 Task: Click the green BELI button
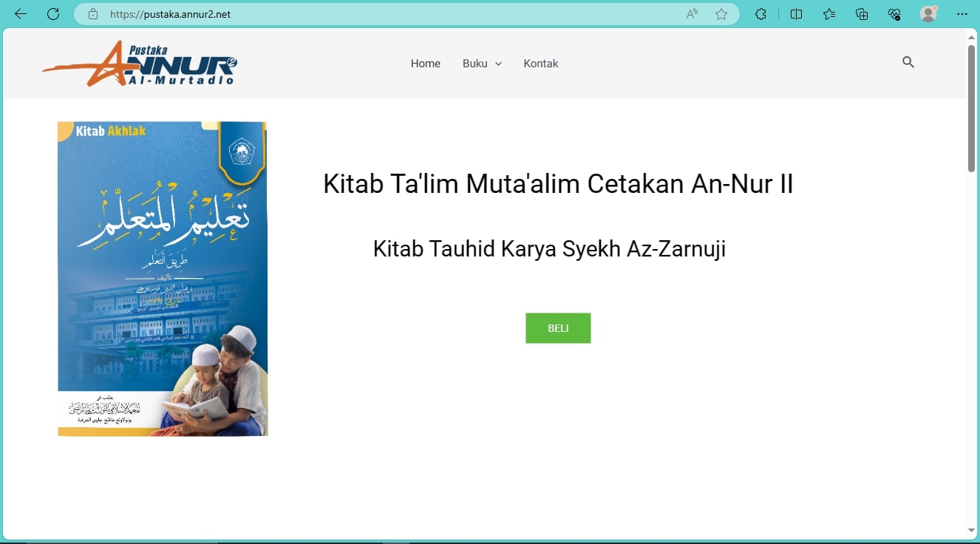[558, 328]
